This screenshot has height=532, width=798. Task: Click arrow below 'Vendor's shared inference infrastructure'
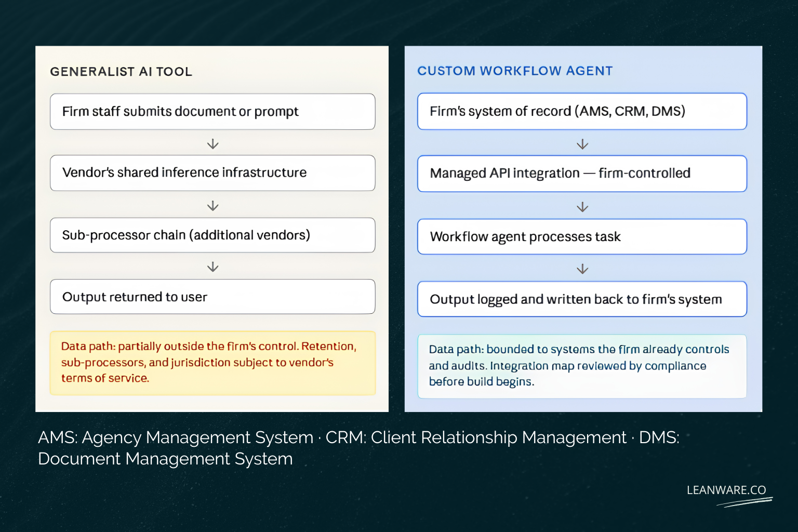(x=212, y=206)
